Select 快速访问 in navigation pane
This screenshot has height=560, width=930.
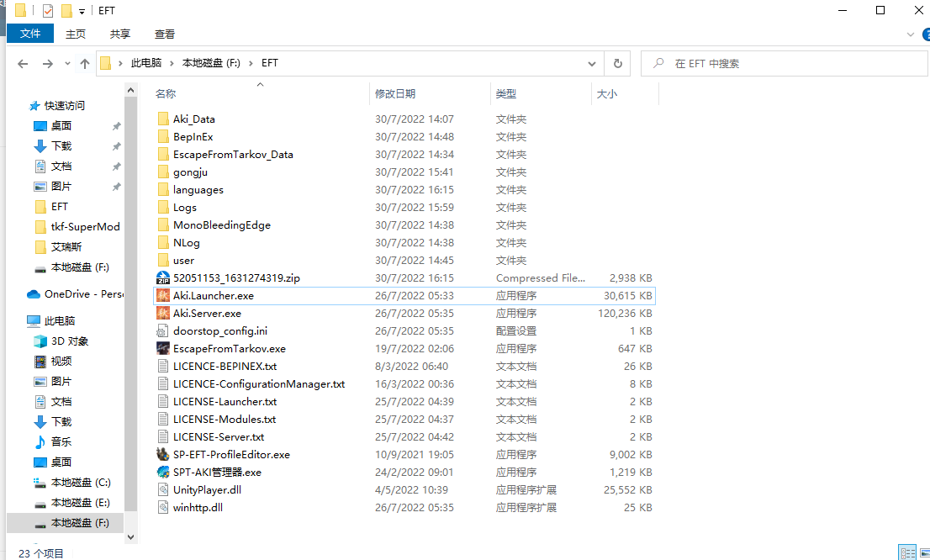pos(64,106)
